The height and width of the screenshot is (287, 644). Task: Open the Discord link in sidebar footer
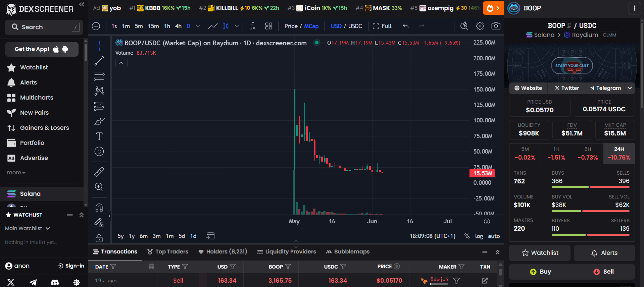[55, 282]
